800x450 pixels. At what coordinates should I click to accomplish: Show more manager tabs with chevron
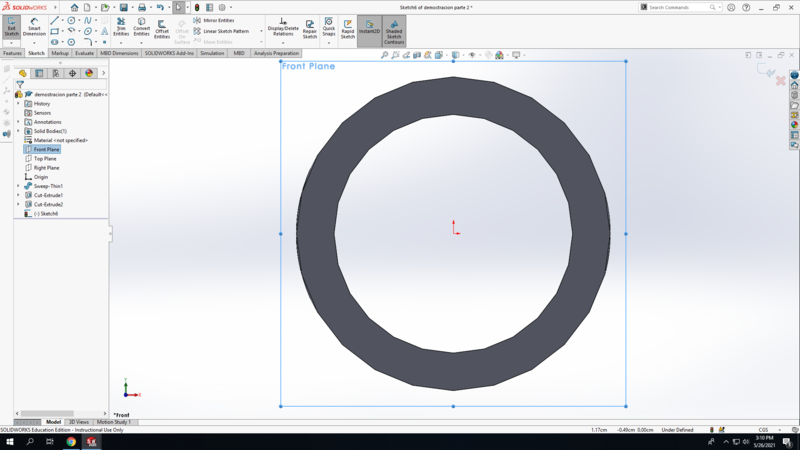click(x=103, y=73)
